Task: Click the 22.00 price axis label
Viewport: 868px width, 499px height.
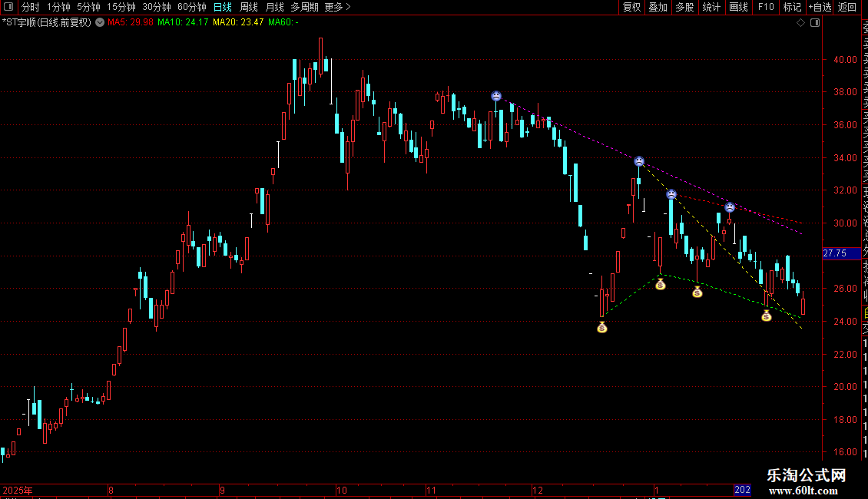Action: coord(845,355)
